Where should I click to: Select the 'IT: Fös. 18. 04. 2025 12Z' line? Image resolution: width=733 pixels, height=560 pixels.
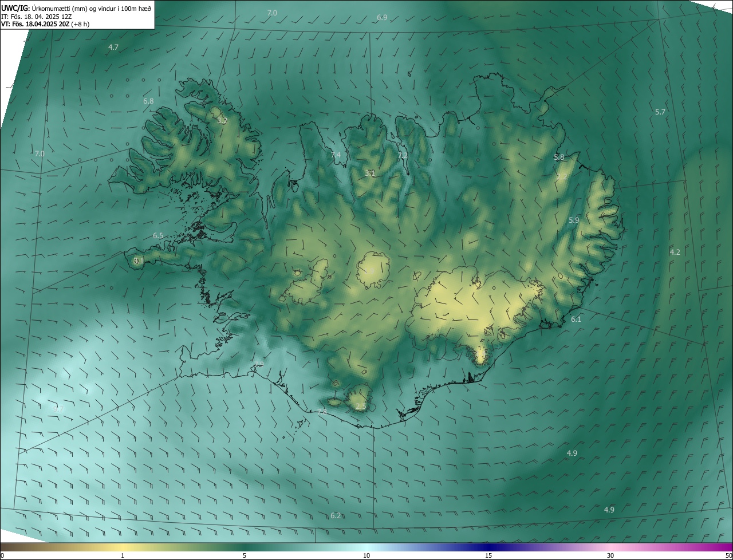(36, 16)
